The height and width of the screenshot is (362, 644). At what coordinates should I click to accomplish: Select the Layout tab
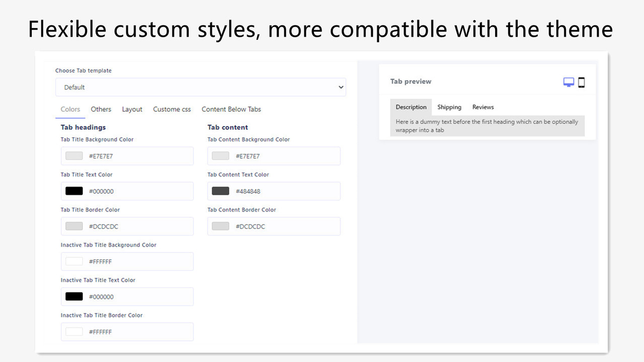pyautogui.click(x=132, y=109)
